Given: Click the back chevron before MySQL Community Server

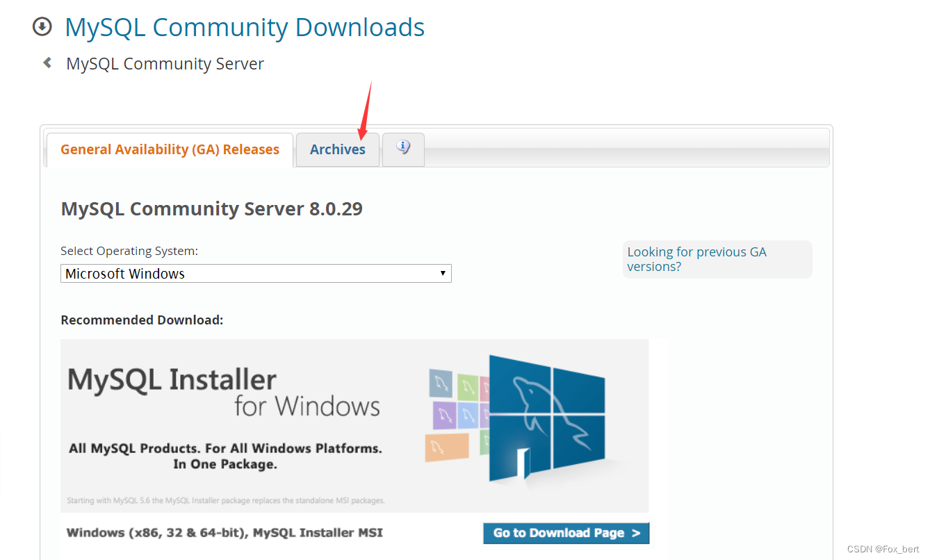Looking at the screenshot, I should (47, 63).
